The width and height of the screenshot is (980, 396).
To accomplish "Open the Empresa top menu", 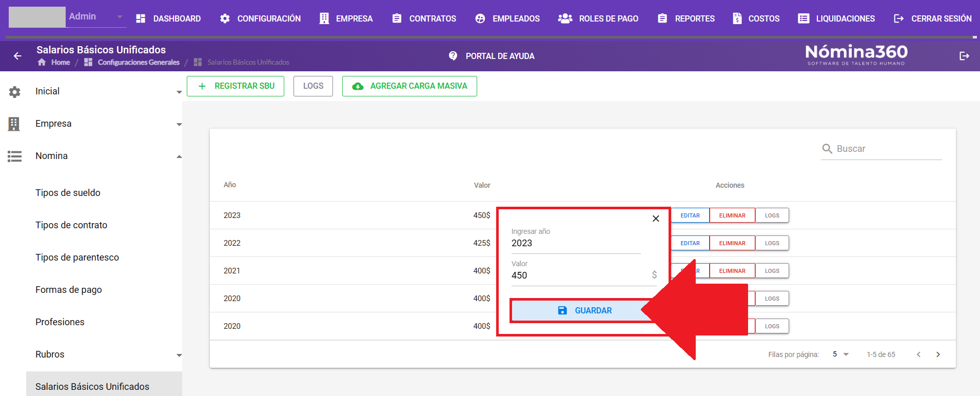I will tap(346, 18).
